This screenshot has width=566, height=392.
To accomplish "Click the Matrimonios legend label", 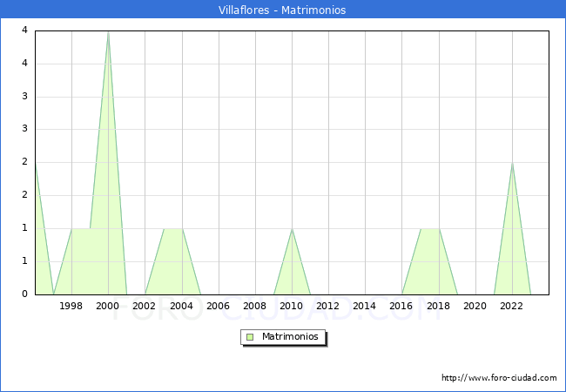I will click(290, 336).
